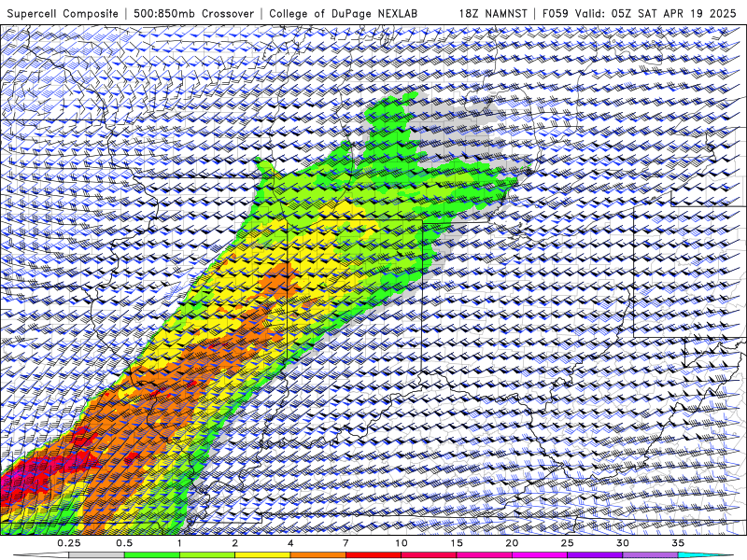Click the '2' legend value label
The width and height of the screenshot is (747, 560).
[x=235, y=543]
